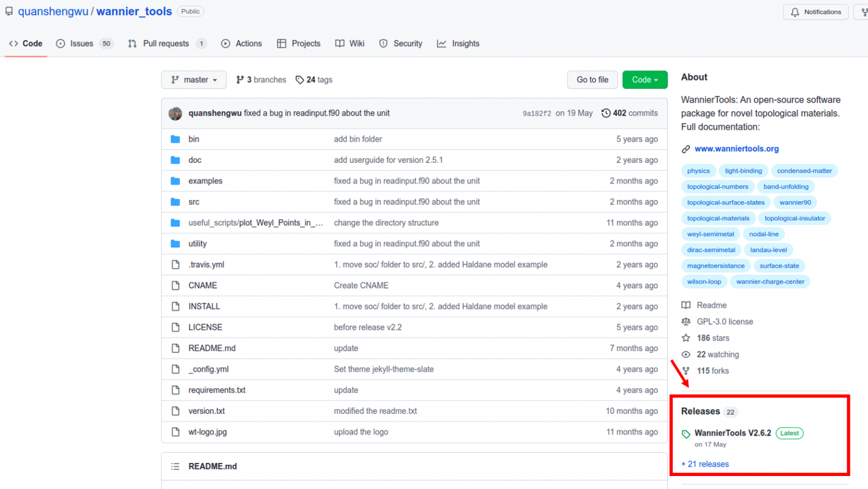The height and width of the screenshot is (489, 868).
Task: Click the book icon next to Readme
Action: pos(685,305)
